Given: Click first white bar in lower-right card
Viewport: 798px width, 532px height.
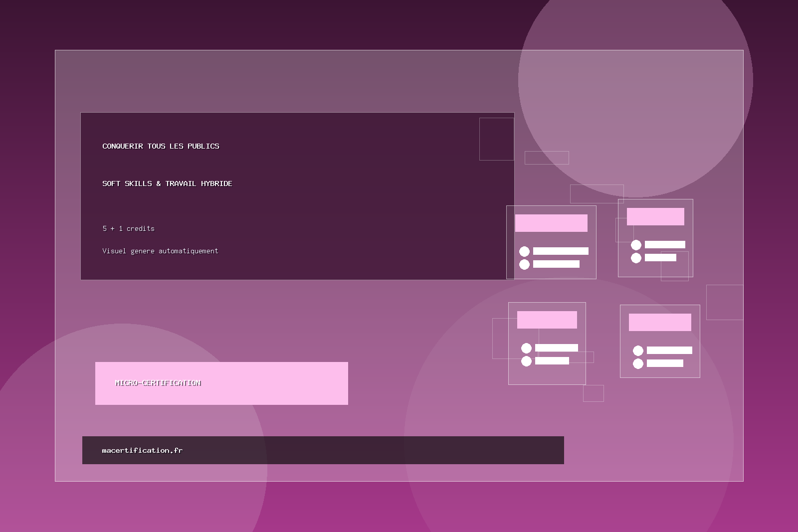Looking at the screenshot, I should [669, 350].
